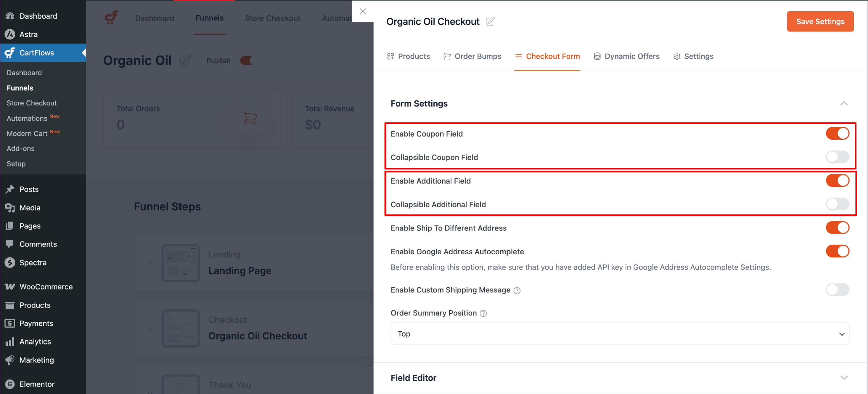Click the Posts pushpin icon
Screen dimensions: 868x394
click(10, 189)
